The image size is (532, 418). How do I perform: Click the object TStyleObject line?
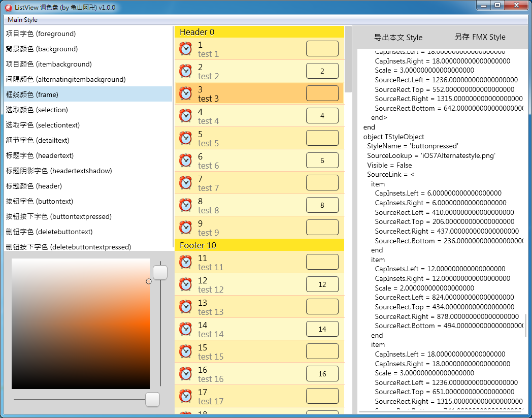point(393,137)
